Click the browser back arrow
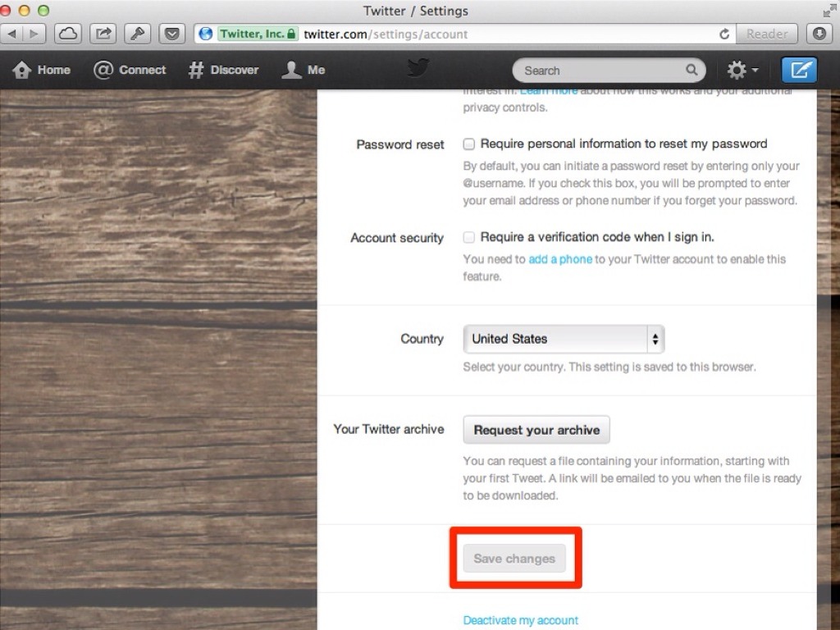Viewport: 840px width, 630px height. [x=11, y=34]
